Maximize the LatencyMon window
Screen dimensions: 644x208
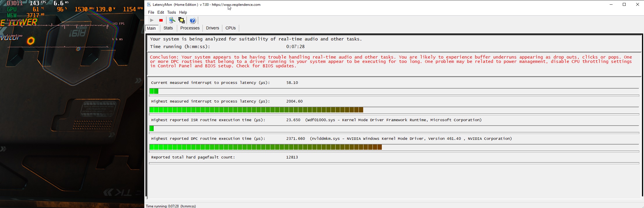coord(624,5)
